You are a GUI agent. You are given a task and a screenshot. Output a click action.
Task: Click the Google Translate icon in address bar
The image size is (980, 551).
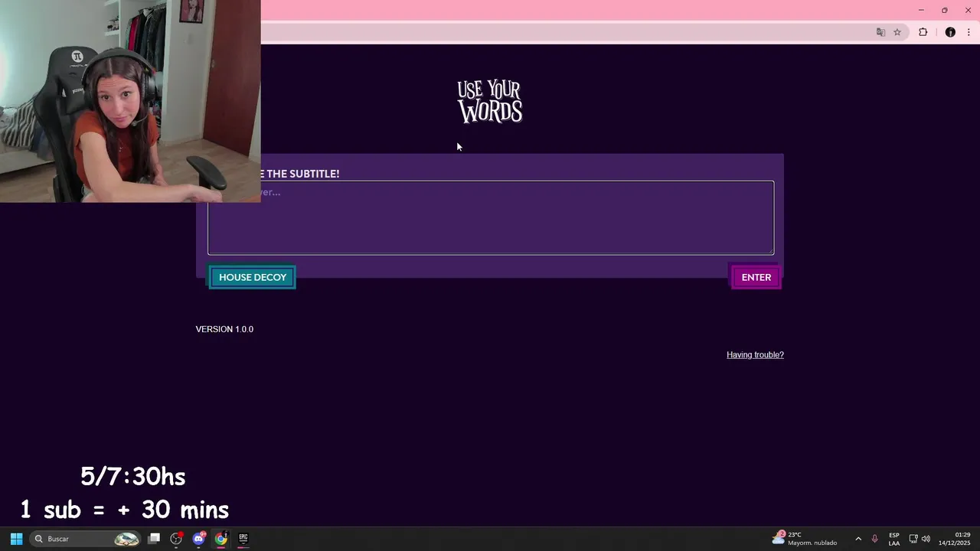[x=880, y=32]
